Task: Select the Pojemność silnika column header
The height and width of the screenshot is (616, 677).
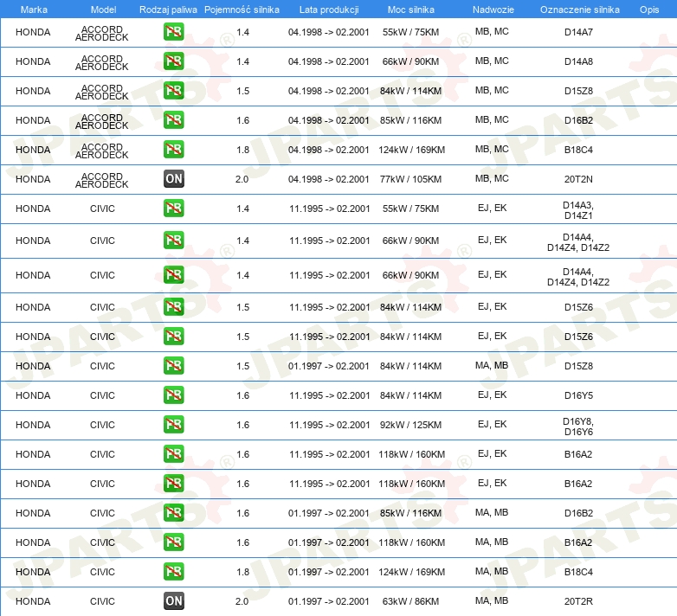Action: 242,9
